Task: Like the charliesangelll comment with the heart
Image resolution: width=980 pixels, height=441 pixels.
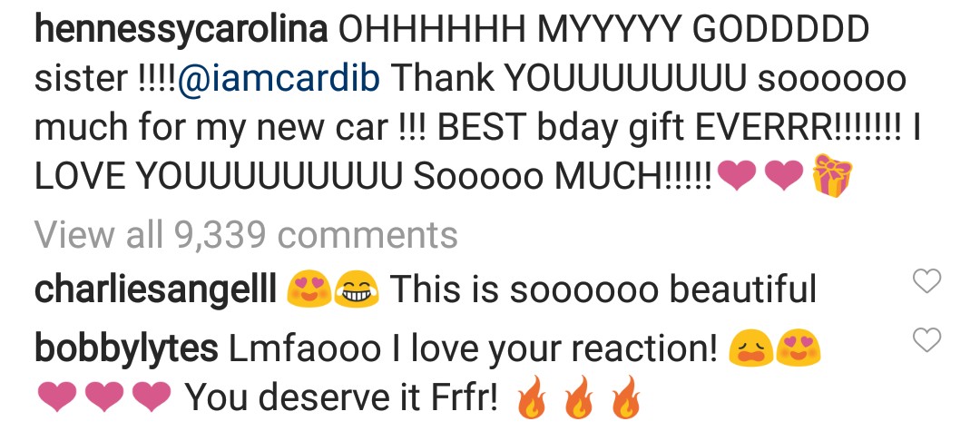Action: pyautogui.click(x=926, y=281)
